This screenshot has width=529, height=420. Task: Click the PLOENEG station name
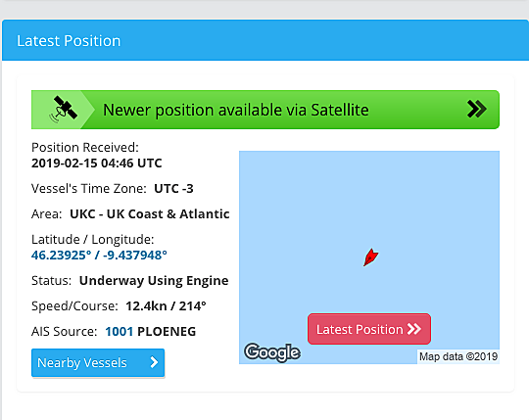[167, 331]
